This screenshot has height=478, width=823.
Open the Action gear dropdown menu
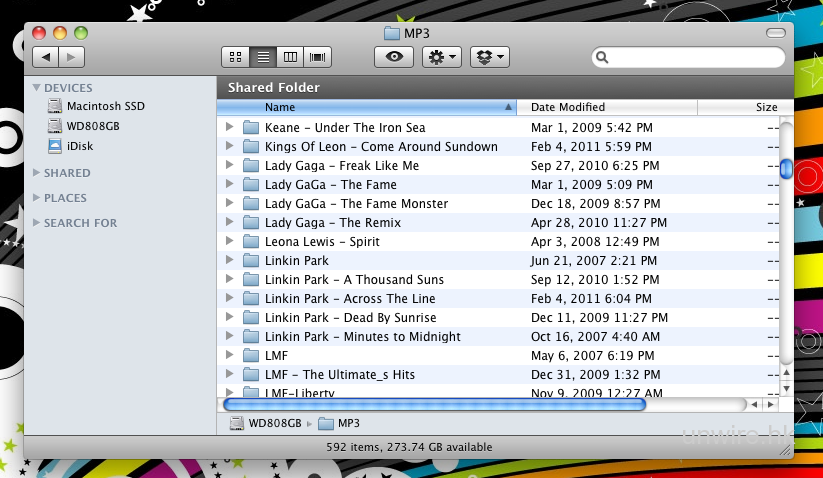coord(441,57)
